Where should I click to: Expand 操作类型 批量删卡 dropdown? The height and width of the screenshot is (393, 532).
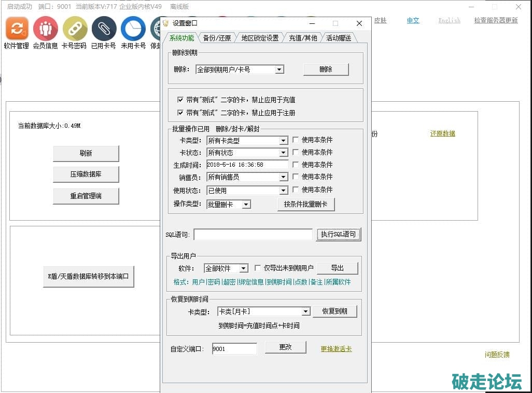[246, 205]
